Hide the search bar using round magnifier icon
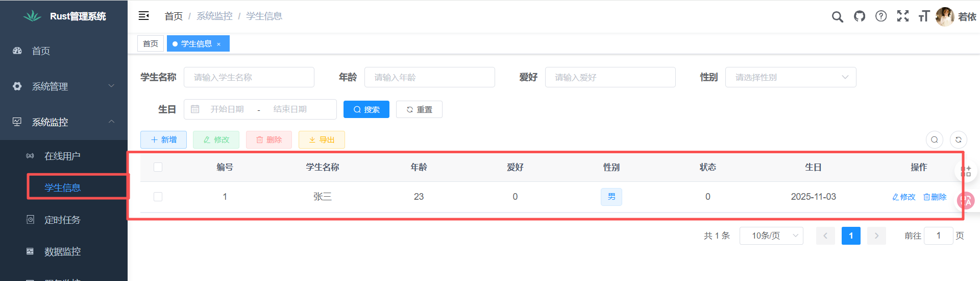The height and width of the screenshot is (281, 980). [x=934, y=139]
